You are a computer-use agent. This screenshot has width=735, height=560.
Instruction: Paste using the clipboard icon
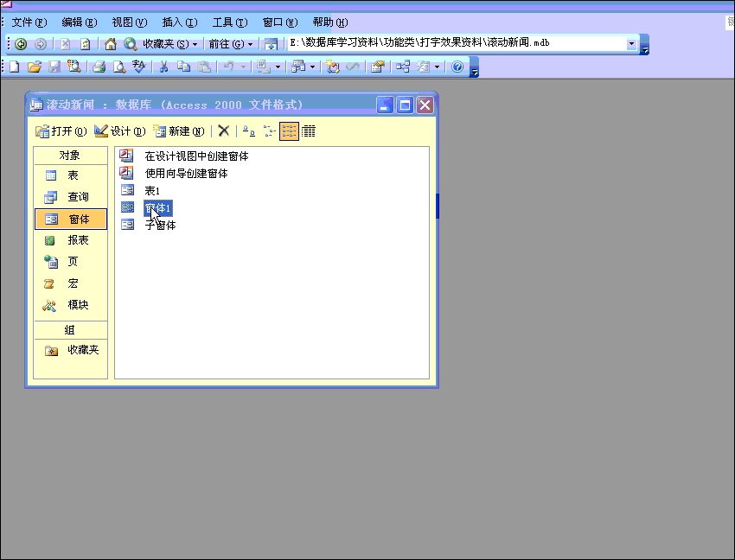(x=203, y=67)
